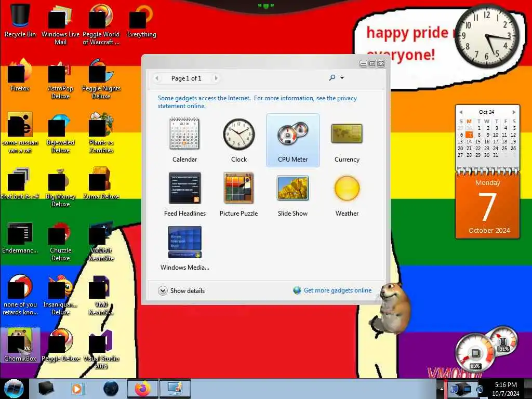Switch to Firefox in the taskbar
Viewport: 532px width, 399px height.
[x=142, y=389]
